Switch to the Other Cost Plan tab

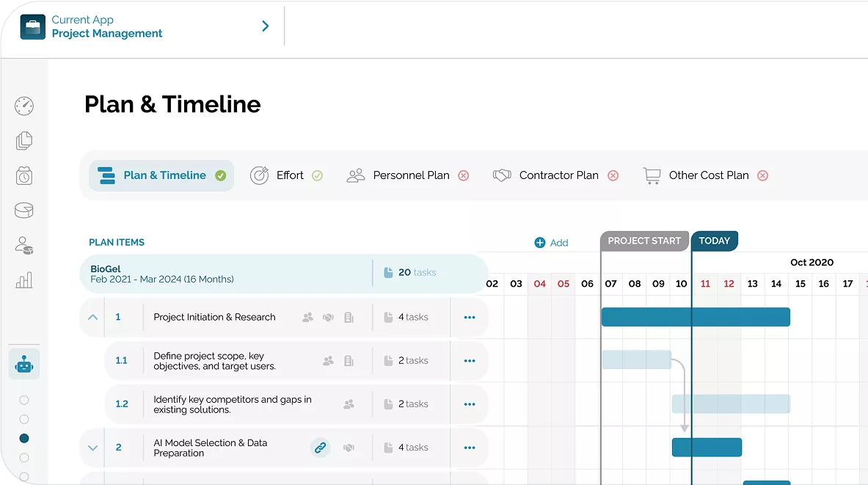pyautogui.click(x=706, y=175)
